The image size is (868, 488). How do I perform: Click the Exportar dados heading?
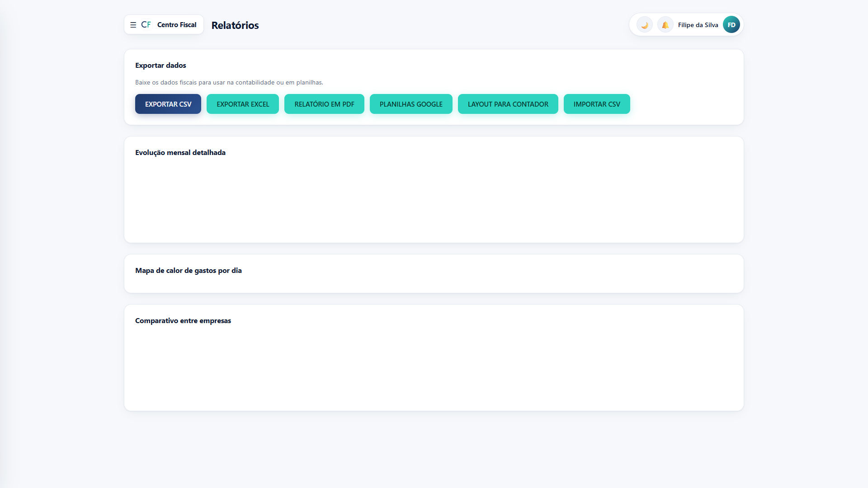pos(160,66)
